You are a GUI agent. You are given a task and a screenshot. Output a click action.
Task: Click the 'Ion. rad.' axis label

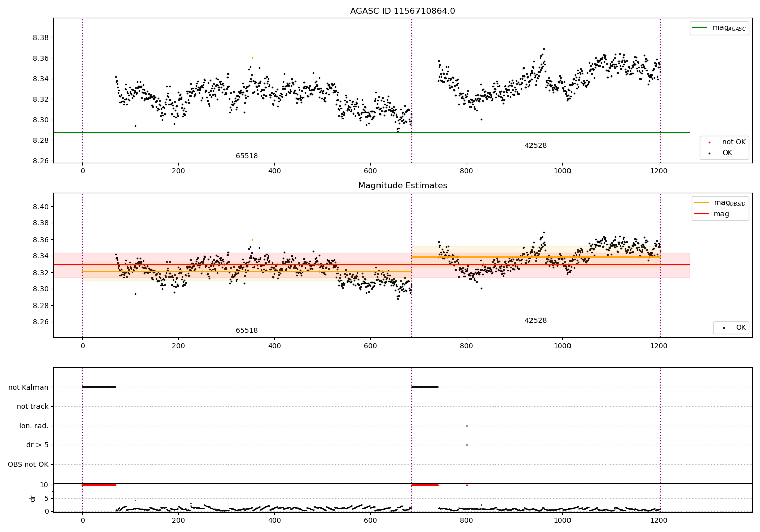34,426
